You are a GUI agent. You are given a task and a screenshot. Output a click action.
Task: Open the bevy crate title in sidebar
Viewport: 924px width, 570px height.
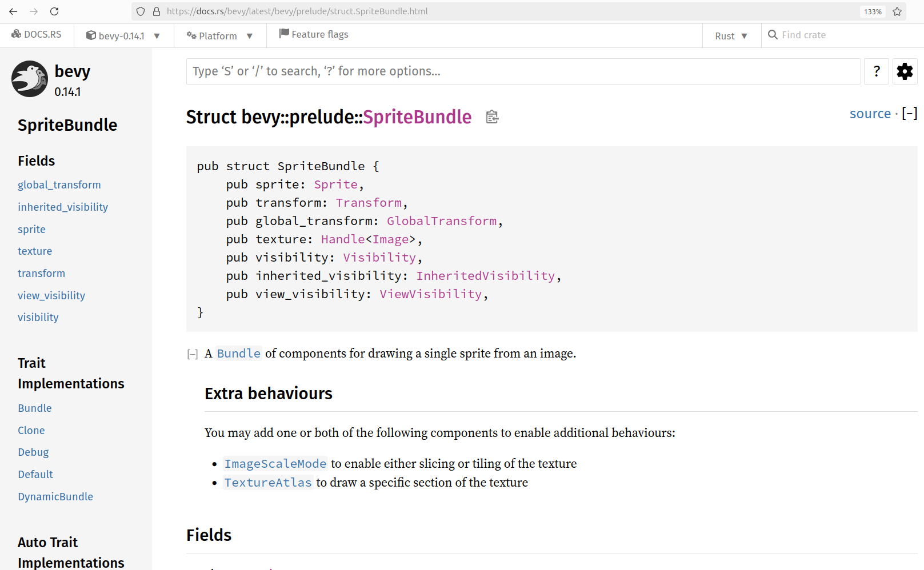(x=73, y=71)
